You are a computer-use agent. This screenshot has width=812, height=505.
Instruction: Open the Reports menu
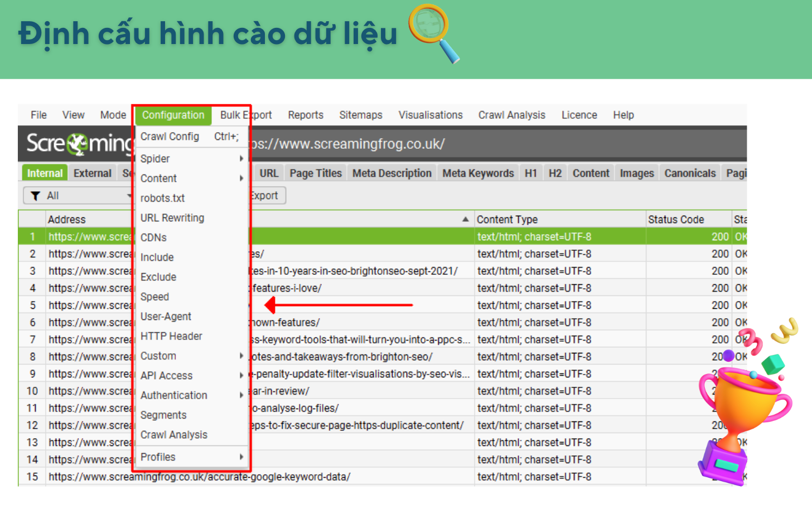pyautogui.click(x=306, y=115)
